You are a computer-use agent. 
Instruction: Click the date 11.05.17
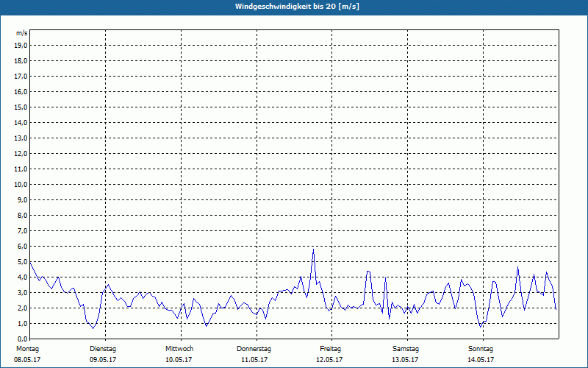click(x=254, y=360)
